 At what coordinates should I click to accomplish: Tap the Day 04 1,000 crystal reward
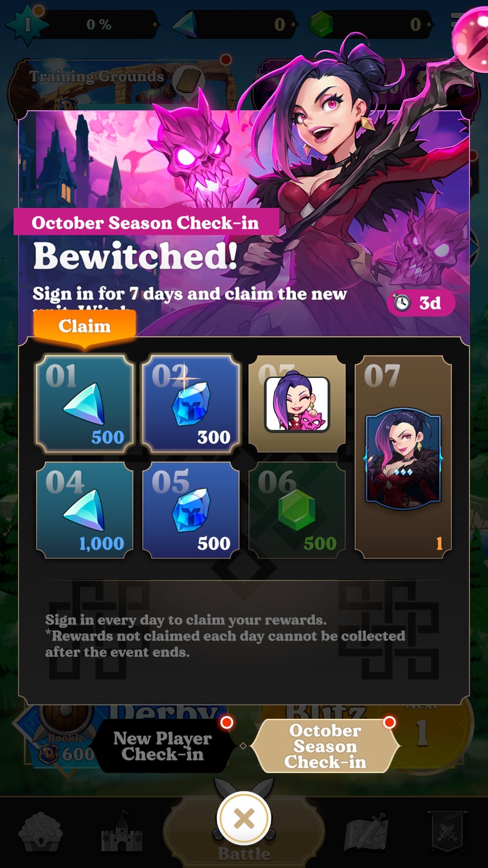click(x=84, y=510)
